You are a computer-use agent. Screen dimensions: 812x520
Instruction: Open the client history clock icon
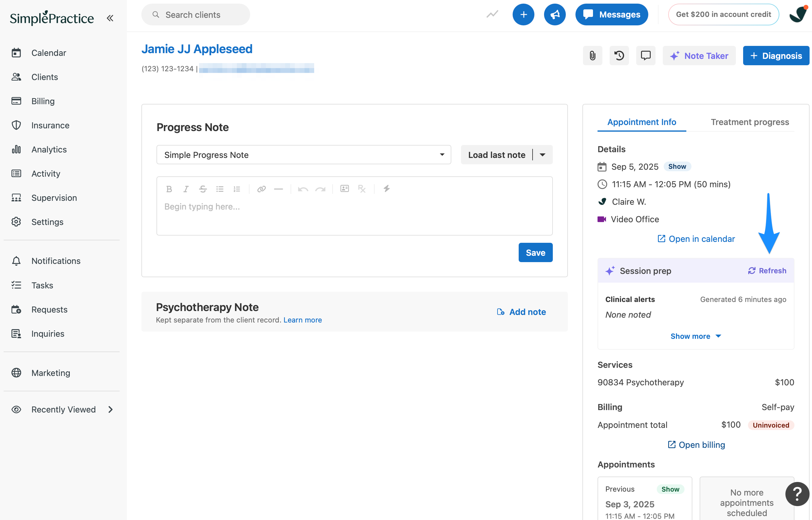click(619, 55)
